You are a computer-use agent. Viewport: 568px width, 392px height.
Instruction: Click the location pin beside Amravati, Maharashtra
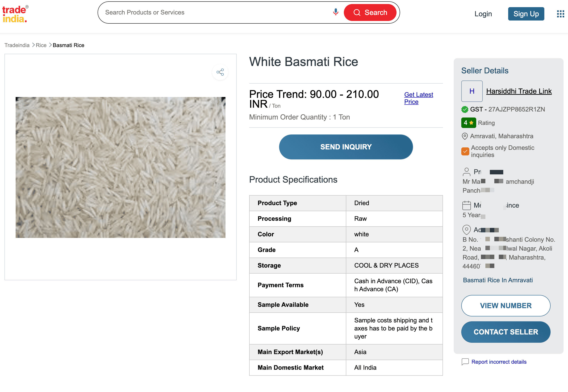[x=464, y=136]
